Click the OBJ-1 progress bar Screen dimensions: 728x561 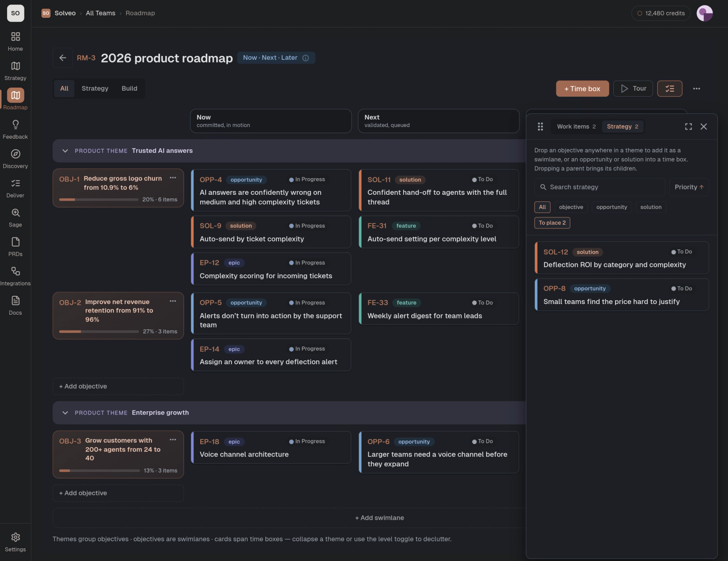tap(99, 199)
